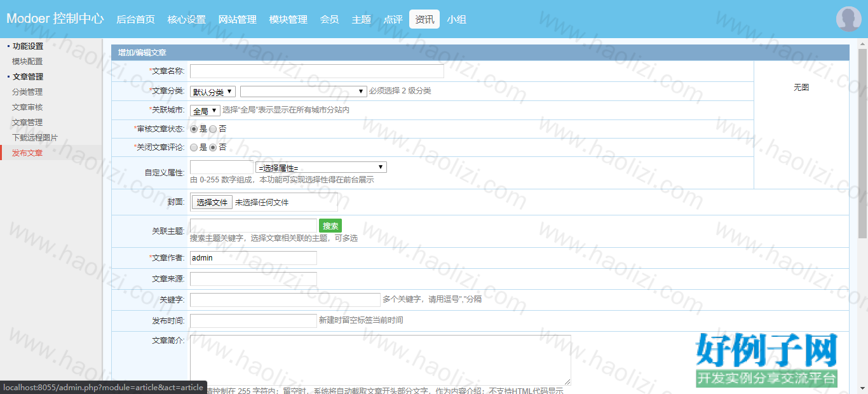Select 是 for 审核文章状态

[194, 129]
